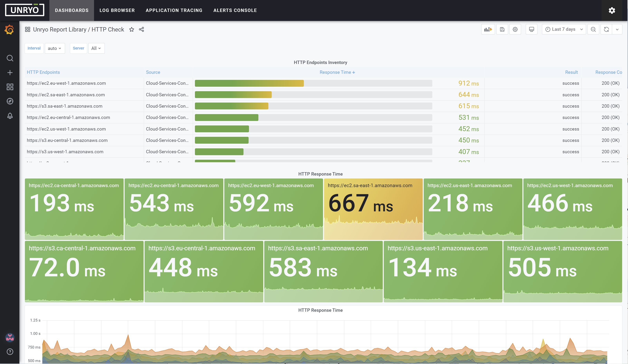
Task: Click the Add panel icon
Action: (488, 29)
